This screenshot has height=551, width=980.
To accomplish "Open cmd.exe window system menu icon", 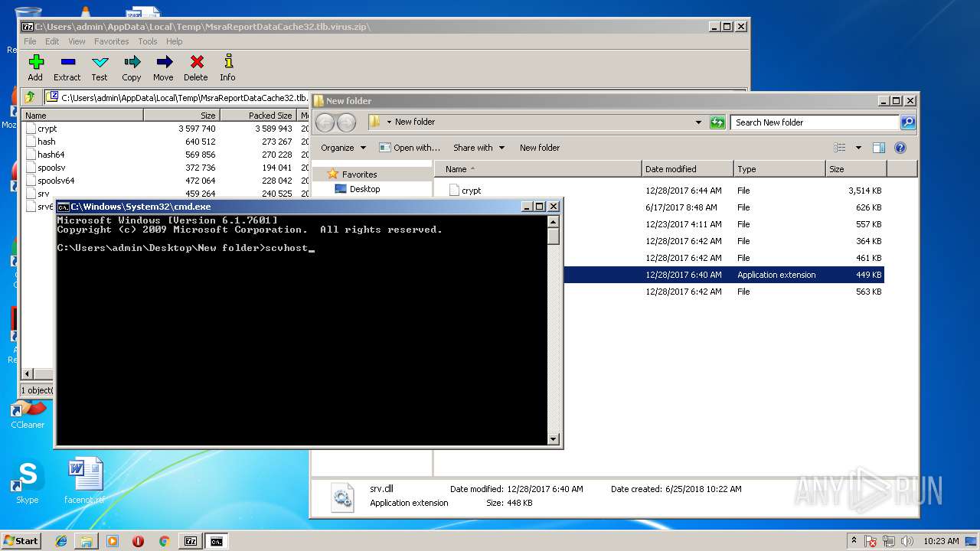I will [64, 207].
